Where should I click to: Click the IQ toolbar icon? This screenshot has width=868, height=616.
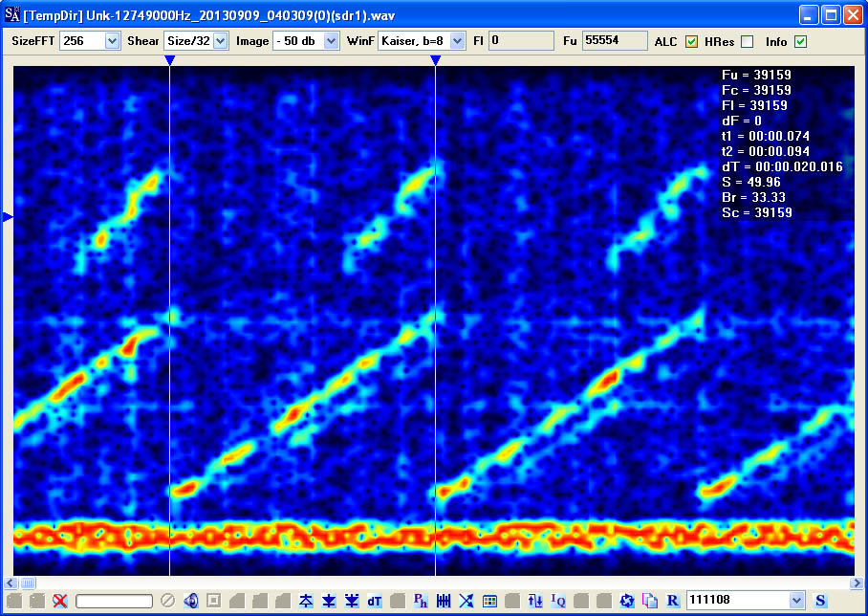[x=558, y=601]
